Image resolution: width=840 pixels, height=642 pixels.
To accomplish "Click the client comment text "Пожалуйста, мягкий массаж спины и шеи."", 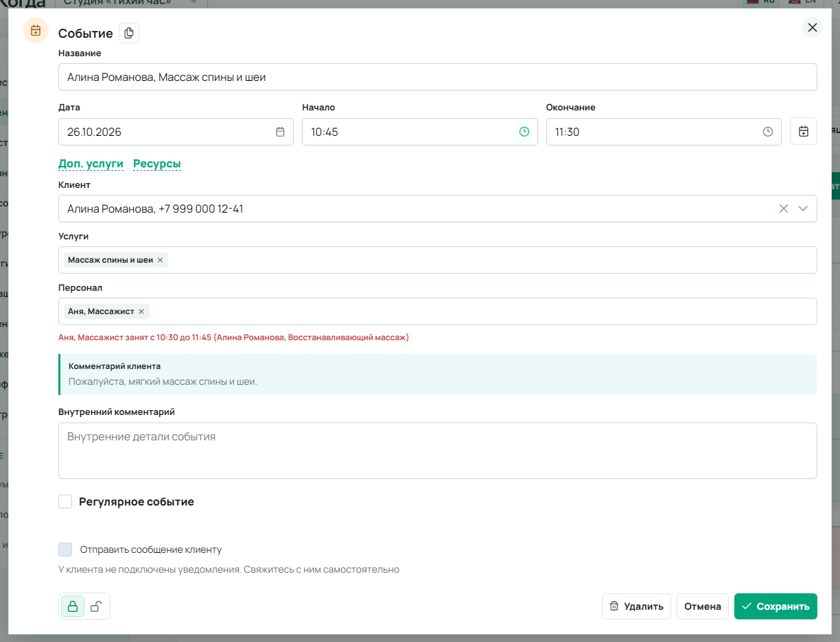I will coord(163,381).
